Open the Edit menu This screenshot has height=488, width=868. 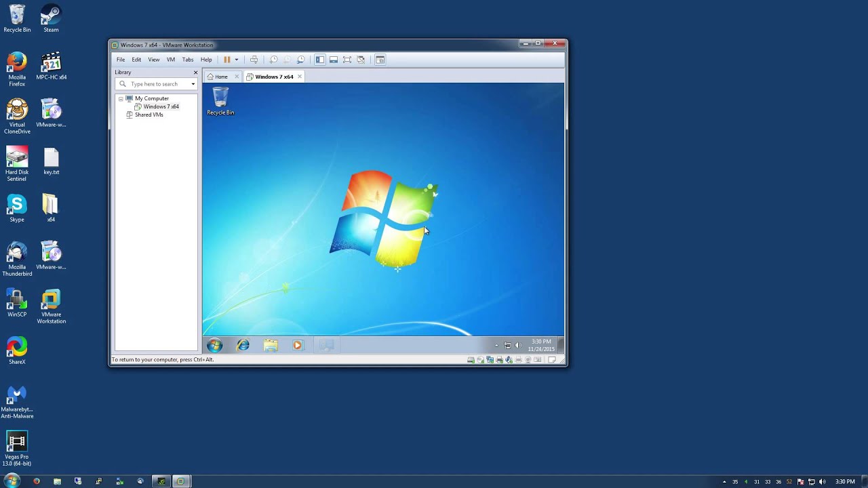[x=136, y=60]
